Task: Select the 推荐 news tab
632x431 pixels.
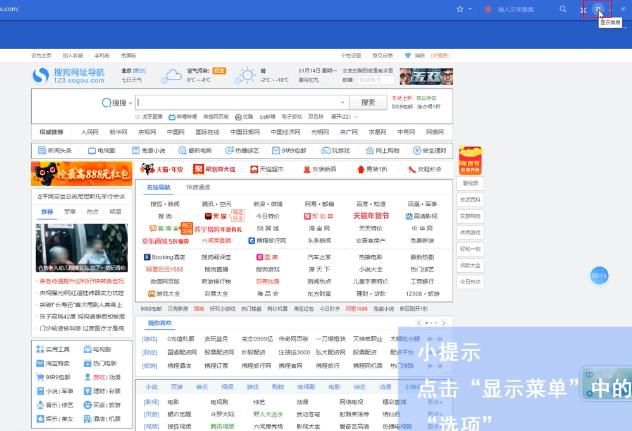Action: [x=47, y=211]
